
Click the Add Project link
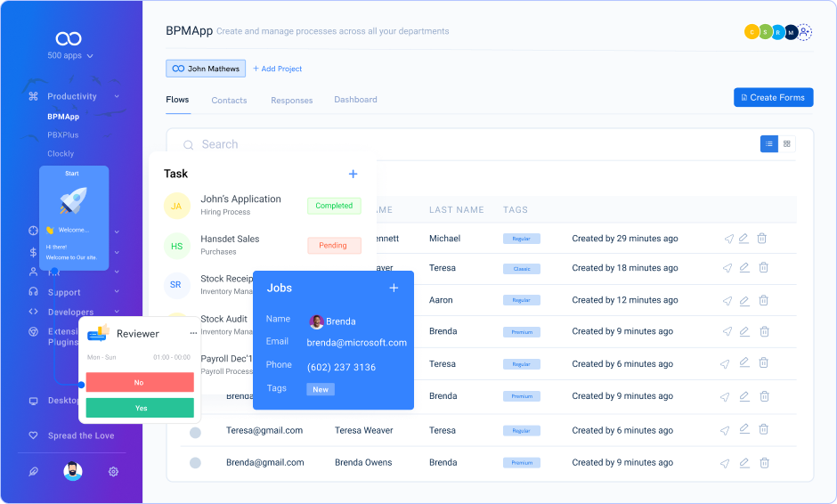(x=278, y=69)
